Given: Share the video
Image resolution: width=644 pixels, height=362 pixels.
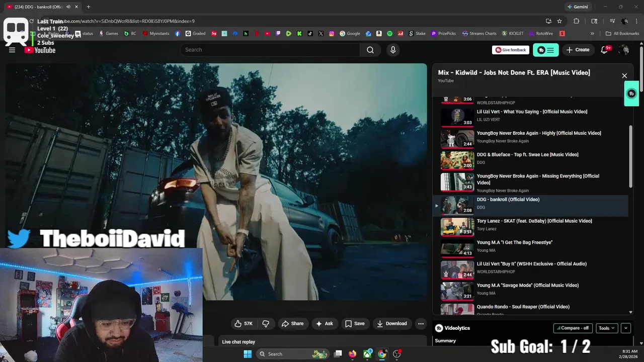Looking at the screenshot, I should pos(292,324).
